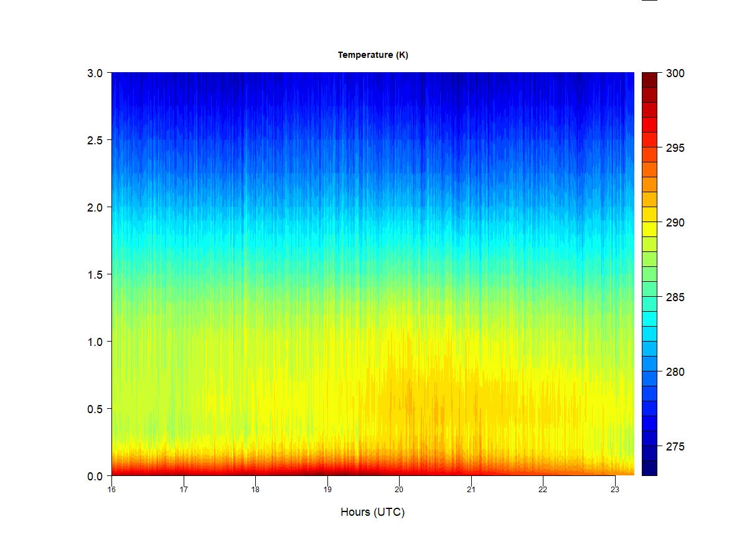Pick the dark red top colorbar swatch
The image size is (747, 560).
pos(649,80)
